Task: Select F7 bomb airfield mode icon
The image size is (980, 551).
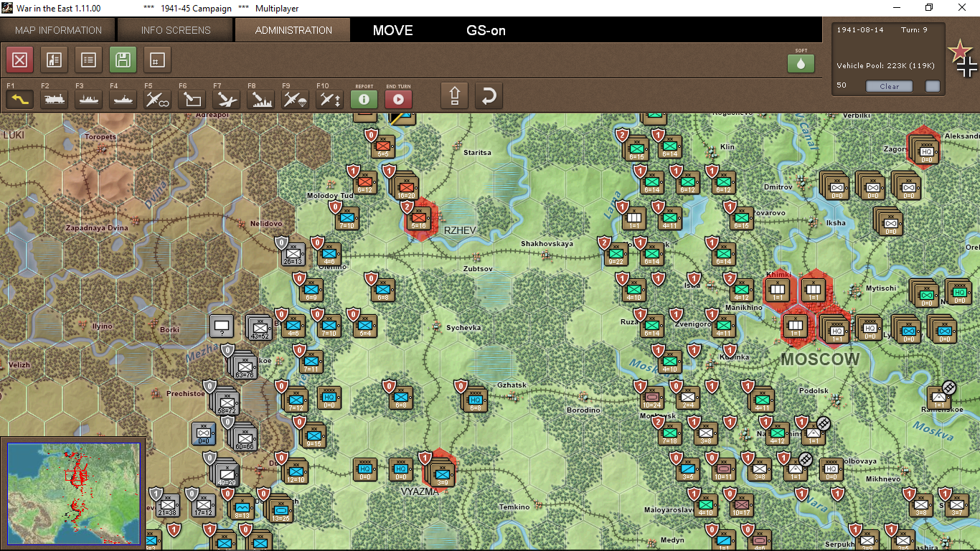Action: point(226,99)
